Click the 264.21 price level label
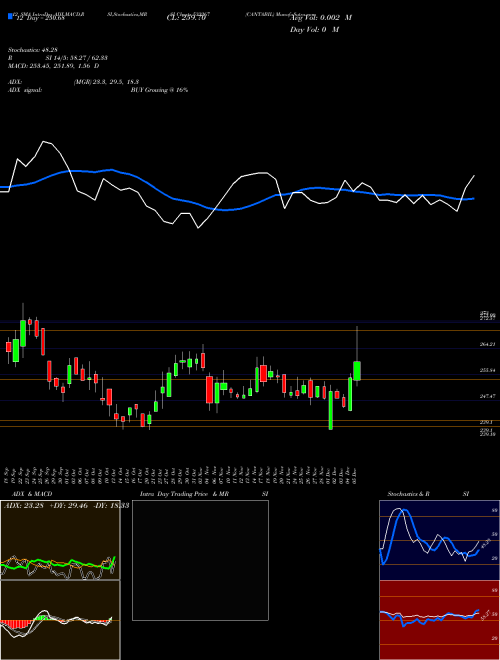The width and height of the screenshot is (500, 660). pos(487,344)
